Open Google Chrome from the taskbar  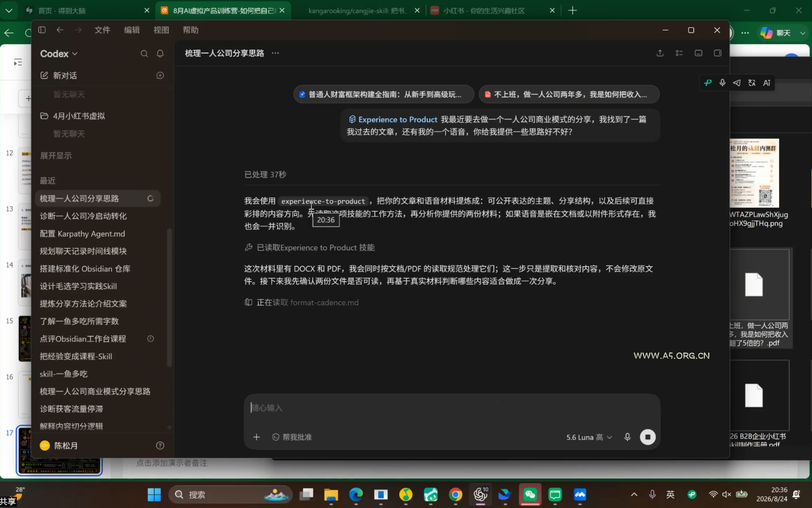click(456, 495)
